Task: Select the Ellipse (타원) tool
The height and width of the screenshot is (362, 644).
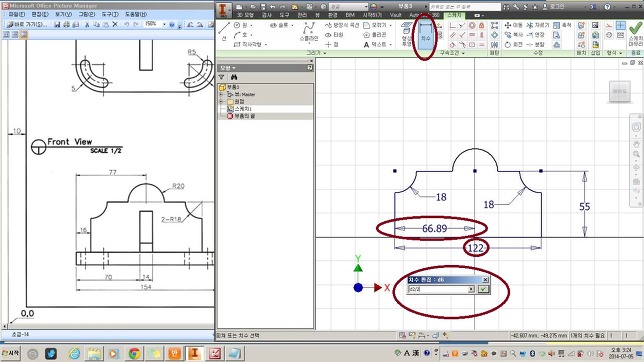Action: point(335,35)
